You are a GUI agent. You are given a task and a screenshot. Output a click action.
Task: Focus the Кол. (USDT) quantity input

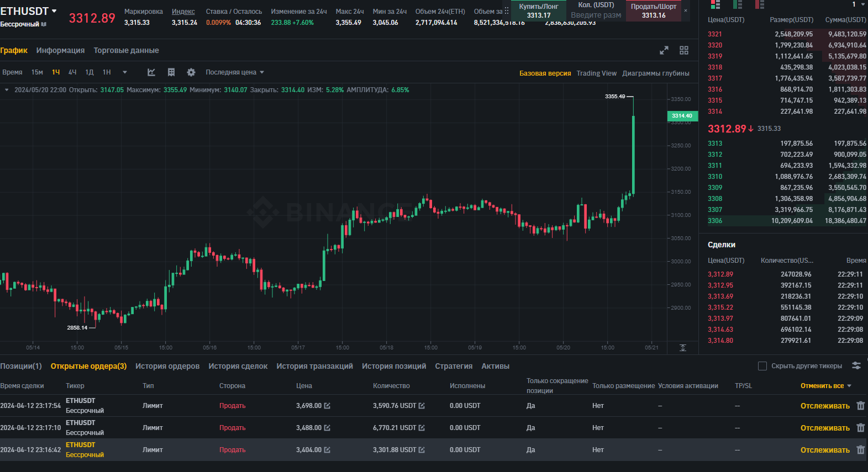click(596, 15)
